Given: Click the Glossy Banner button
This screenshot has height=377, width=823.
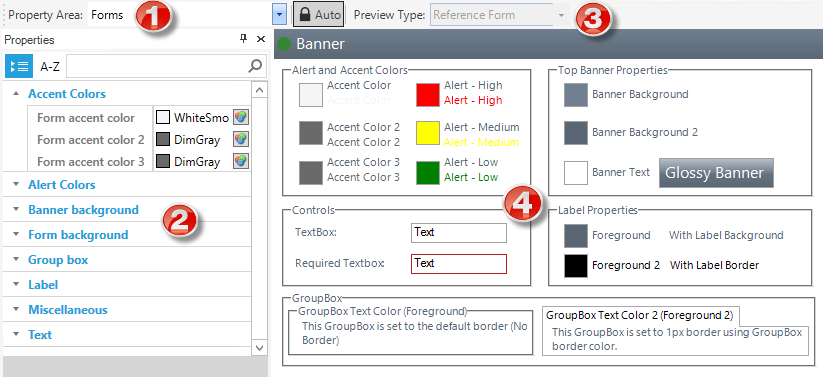Looking at the screenshot, I should click(716, 173).
